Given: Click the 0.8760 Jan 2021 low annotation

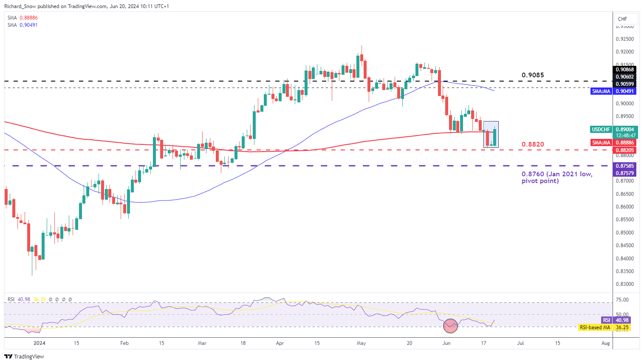Looking at the screenshot, I should pos(557,178).
